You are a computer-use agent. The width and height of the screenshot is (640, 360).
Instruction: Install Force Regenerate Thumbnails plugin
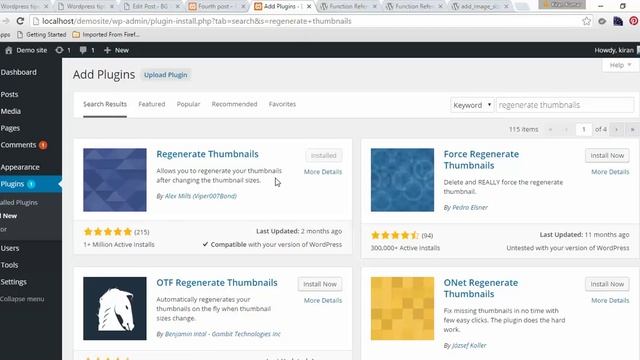(607, 156)
